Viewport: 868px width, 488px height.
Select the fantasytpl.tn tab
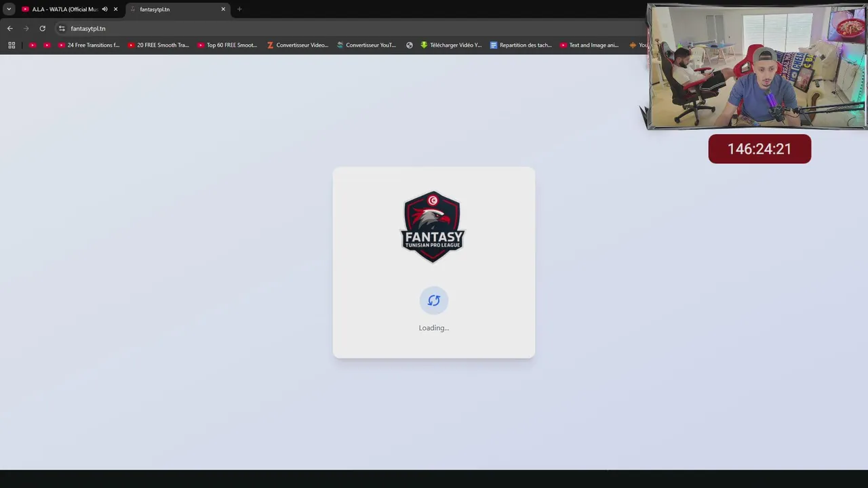(178, 9)
